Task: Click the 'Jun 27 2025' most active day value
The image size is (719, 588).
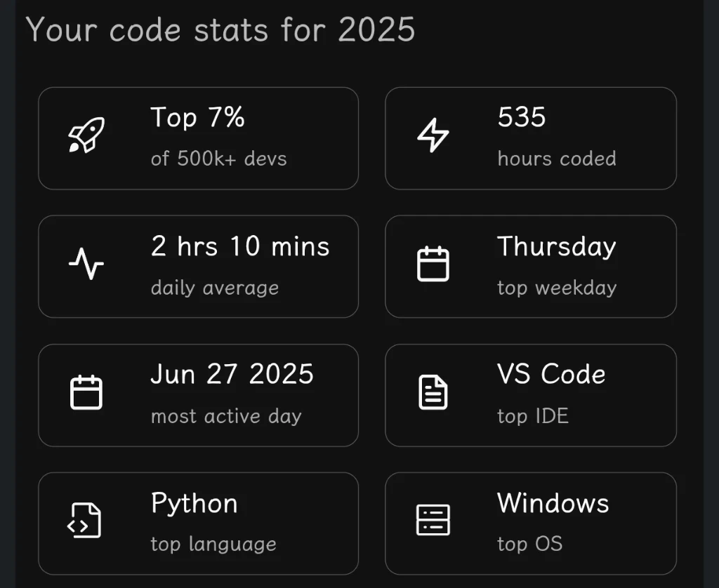Action: pos(232,375)
